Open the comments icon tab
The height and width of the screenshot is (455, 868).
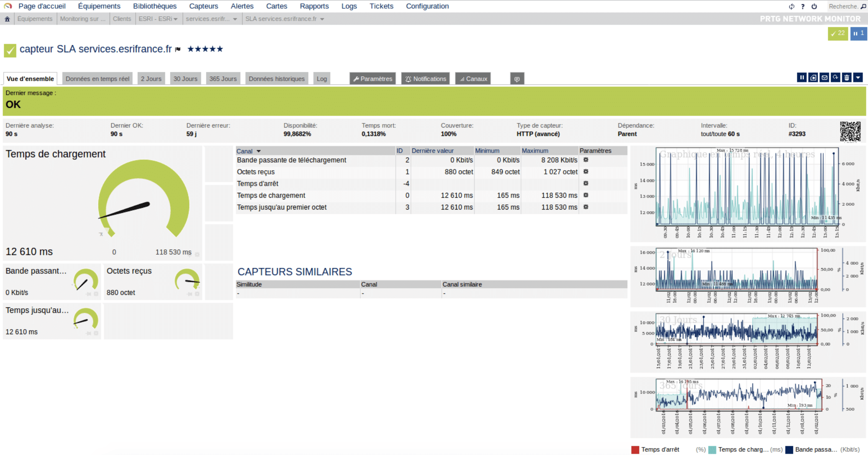click(x=517, y=79)
